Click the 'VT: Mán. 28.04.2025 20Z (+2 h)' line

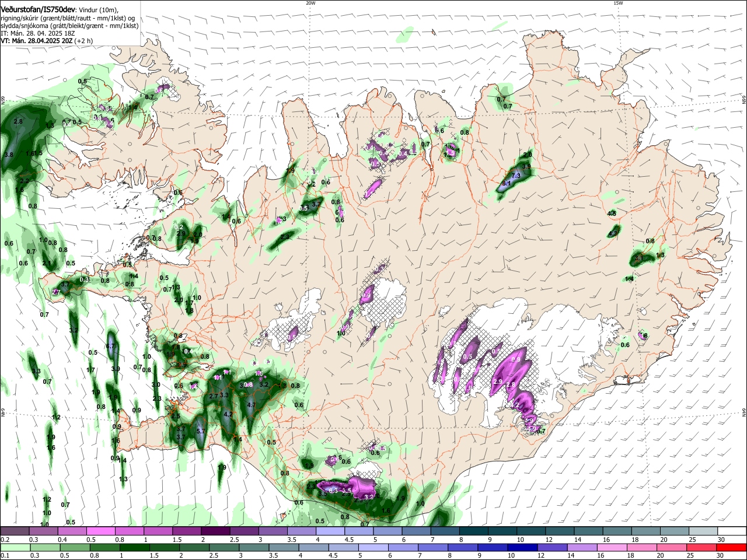[47, 41]
